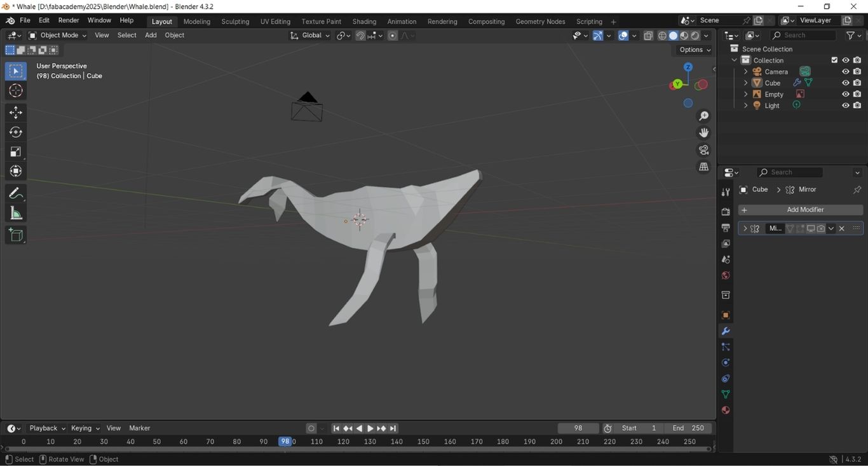Click the timeline Marker menu
Image resolution: width=868 pixels, height=466 pixels.
tap(140, 428)
